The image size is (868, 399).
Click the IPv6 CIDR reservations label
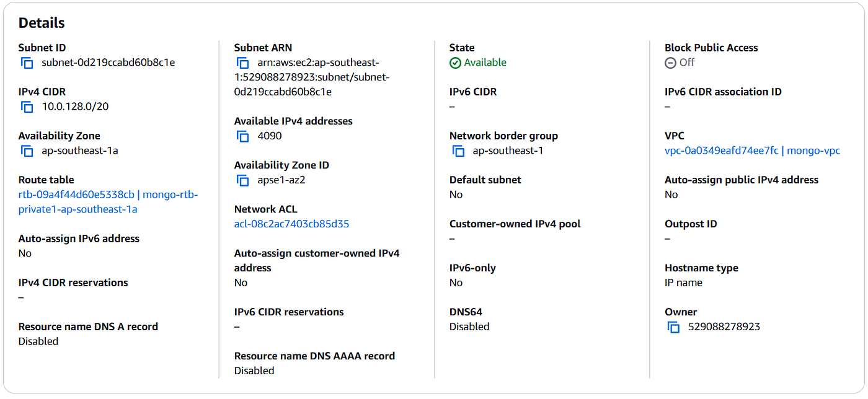coord(289,312)
